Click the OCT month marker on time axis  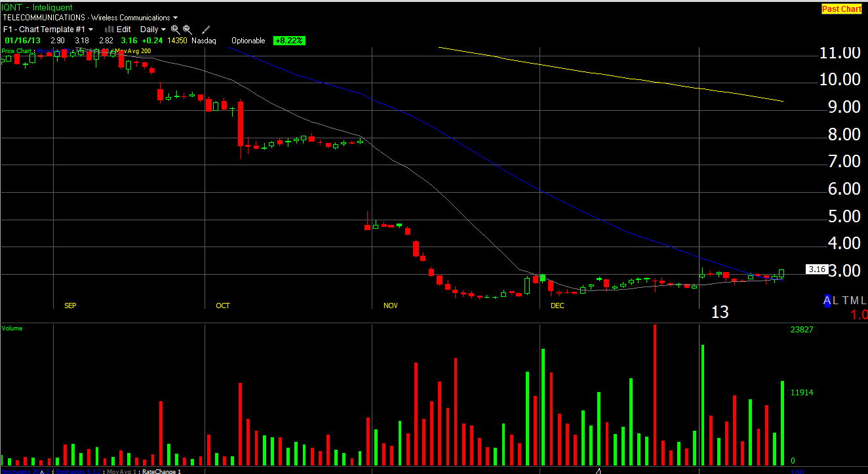pyautogui.click(x=223, y=306)
